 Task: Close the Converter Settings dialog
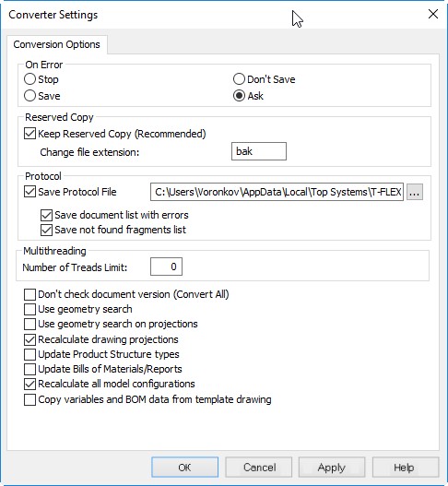pyautogui.click(x=433, y=14)
